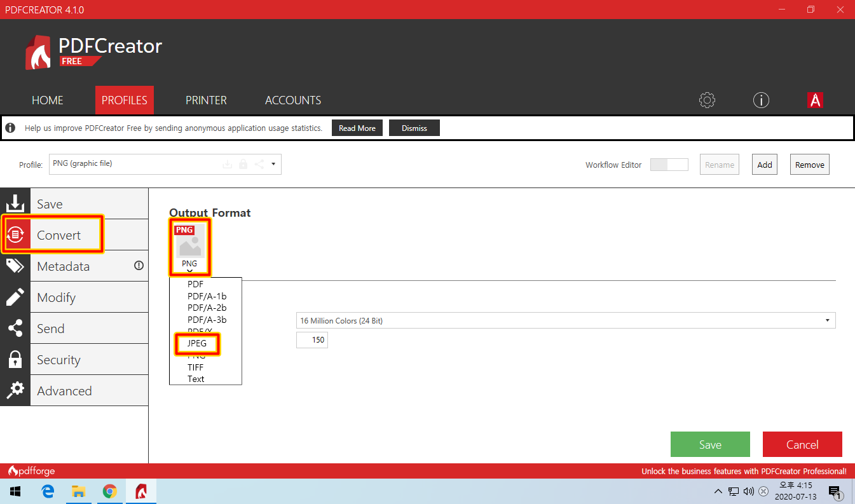Click the PDFCreator Free logo
This screenshot has width=855, height=504.
(93, 52)
